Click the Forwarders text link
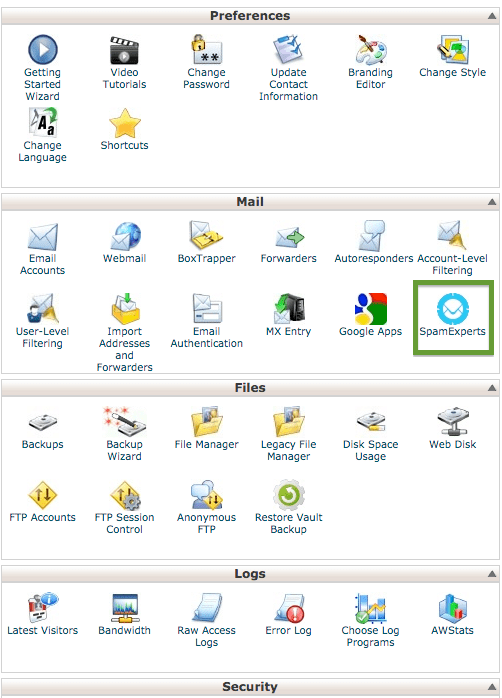 [x=289, y=258]
